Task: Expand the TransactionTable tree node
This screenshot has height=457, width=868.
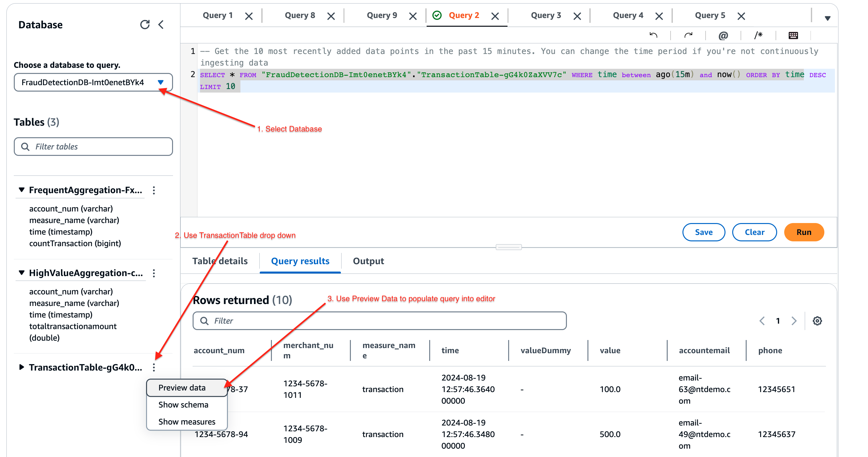Action: pos(21,367)
